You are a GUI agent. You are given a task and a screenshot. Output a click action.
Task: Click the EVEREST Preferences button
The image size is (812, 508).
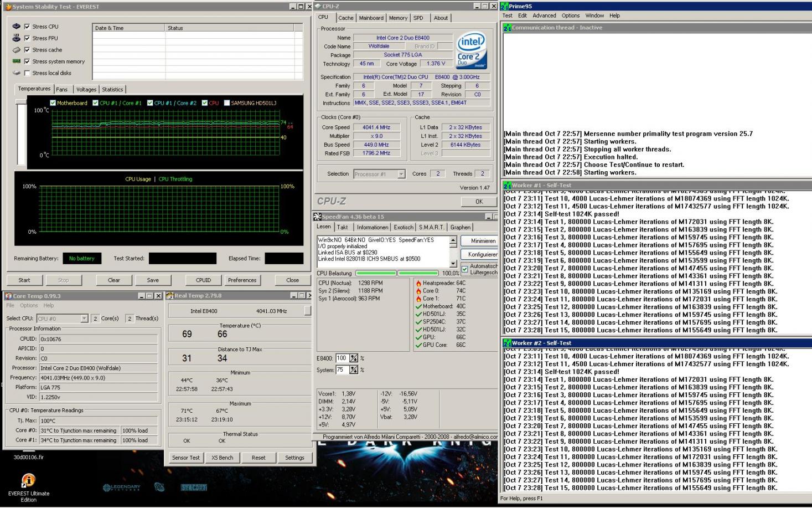[242, 280]
